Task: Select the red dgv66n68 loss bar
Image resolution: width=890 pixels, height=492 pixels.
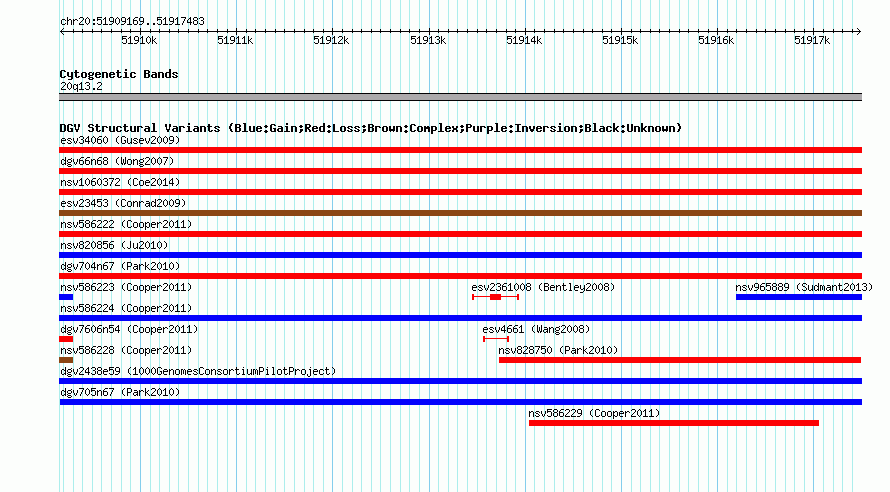Action: tap(460, 171)
